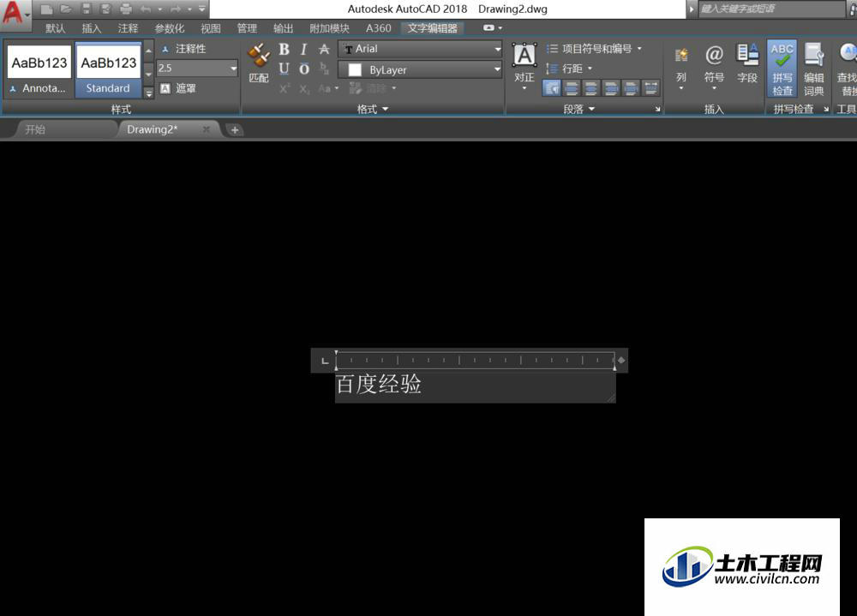Image resolution: width=857 pixels, height=616 pixels.
Task: Toggle Italic formatting
Action: point(304,49)
